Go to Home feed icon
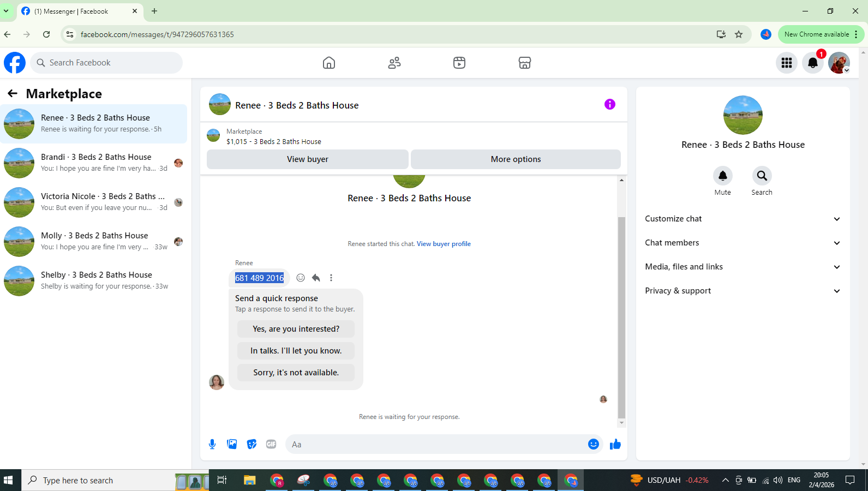868x491 pixels. (x=329, y=63)
